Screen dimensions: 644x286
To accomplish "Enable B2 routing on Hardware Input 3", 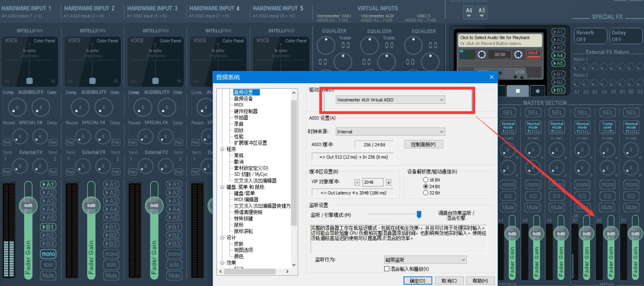I will (x=174, y=235).
